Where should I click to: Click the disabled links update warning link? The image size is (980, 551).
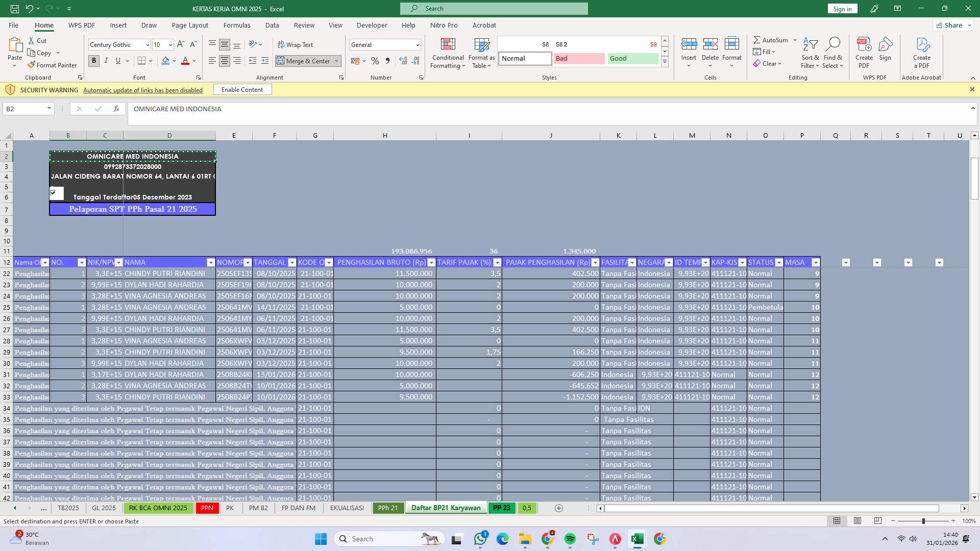(x=142, y=90)
